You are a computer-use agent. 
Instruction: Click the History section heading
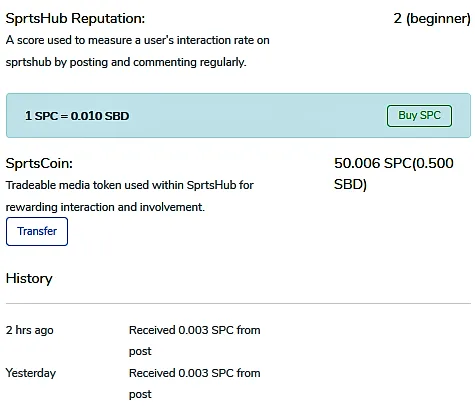click(x=29, y=279)
